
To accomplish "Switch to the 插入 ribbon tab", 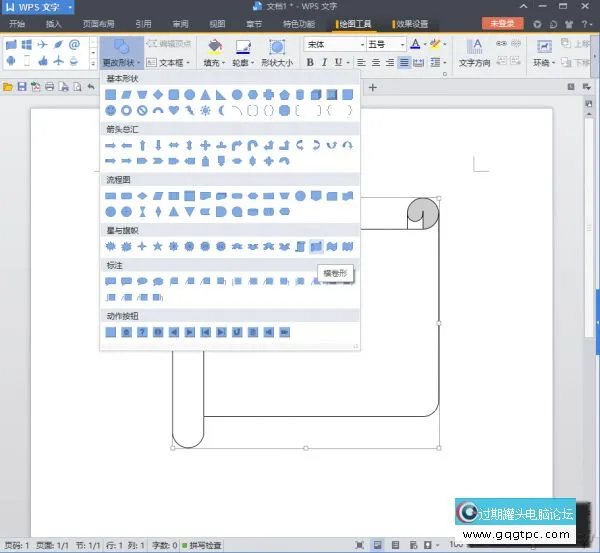I will (x=53, y=23).
